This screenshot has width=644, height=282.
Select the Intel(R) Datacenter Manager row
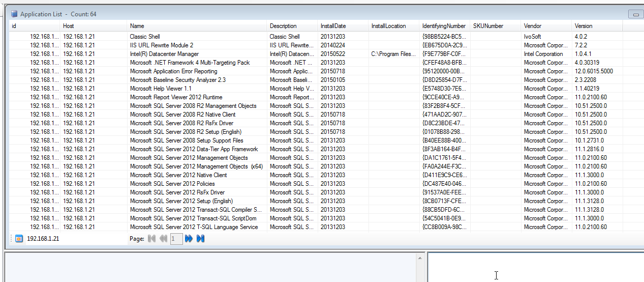click(164, 54)
